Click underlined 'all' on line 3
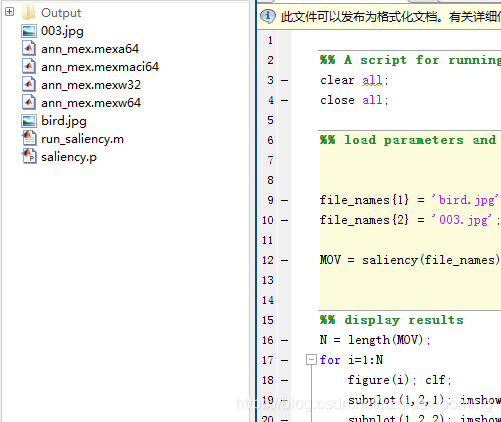This screenshot has height=422, width=501. [x=373, y=80]
